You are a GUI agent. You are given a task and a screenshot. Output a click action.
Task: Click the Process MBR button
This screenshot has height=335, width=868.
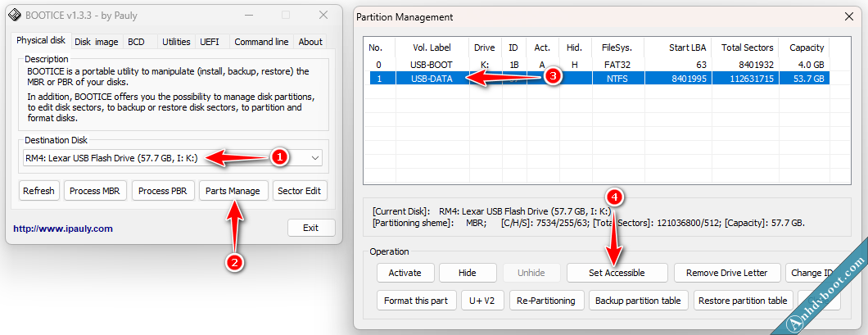pos(96,191)
